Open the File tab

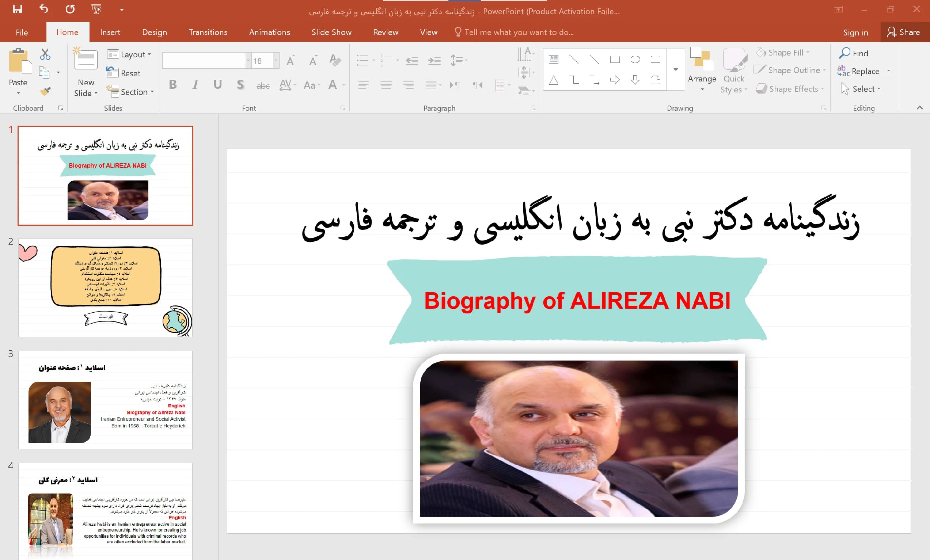22,32
